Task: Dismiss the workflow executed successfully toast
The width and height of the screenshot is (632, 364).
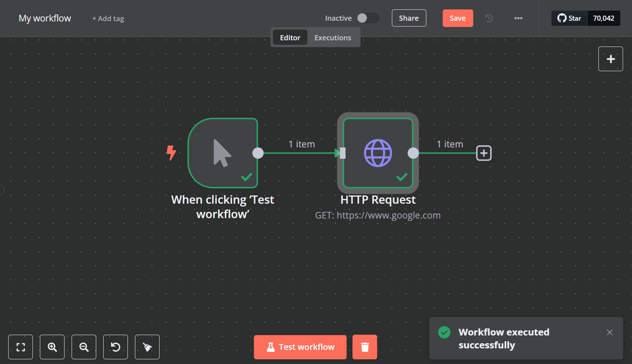Action: 609,332
